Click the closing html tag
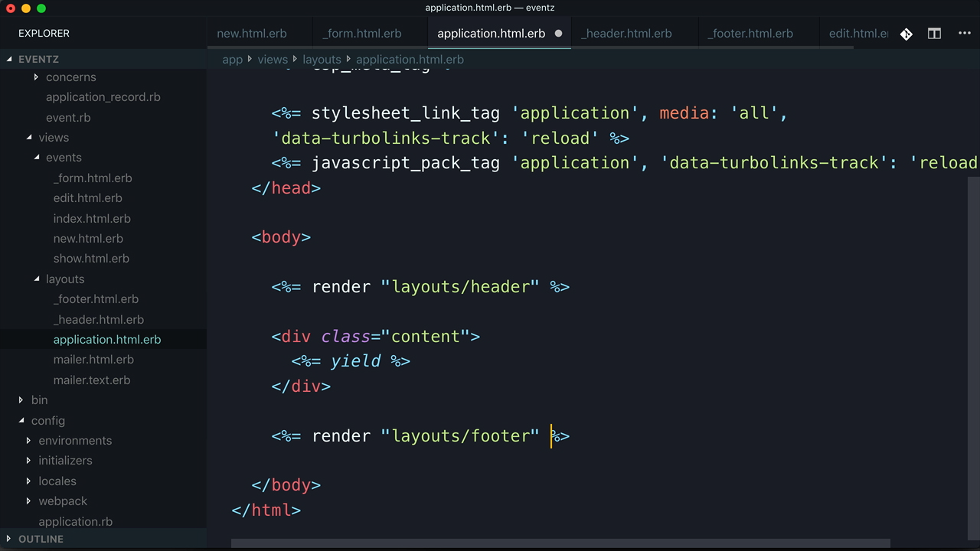Image resolution: width=980 pixels, height=551 pixels. [x=266, y=510]
